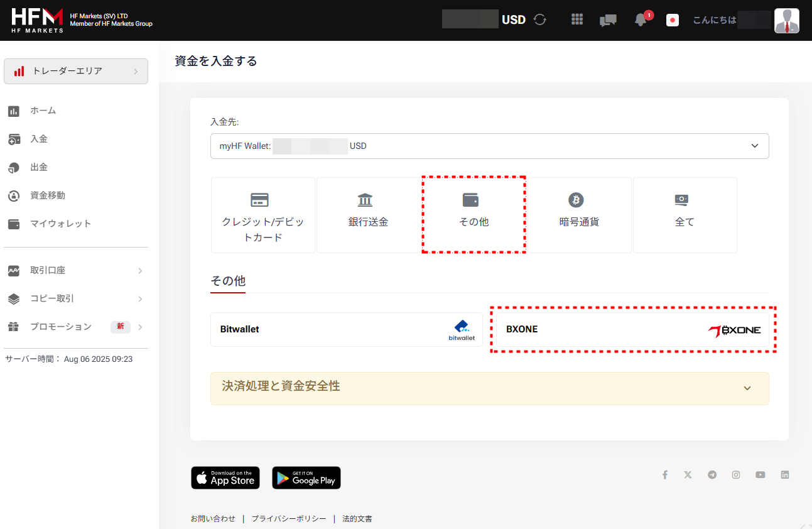
Task: Open the chat messages icon
Action: coord(607,20)
